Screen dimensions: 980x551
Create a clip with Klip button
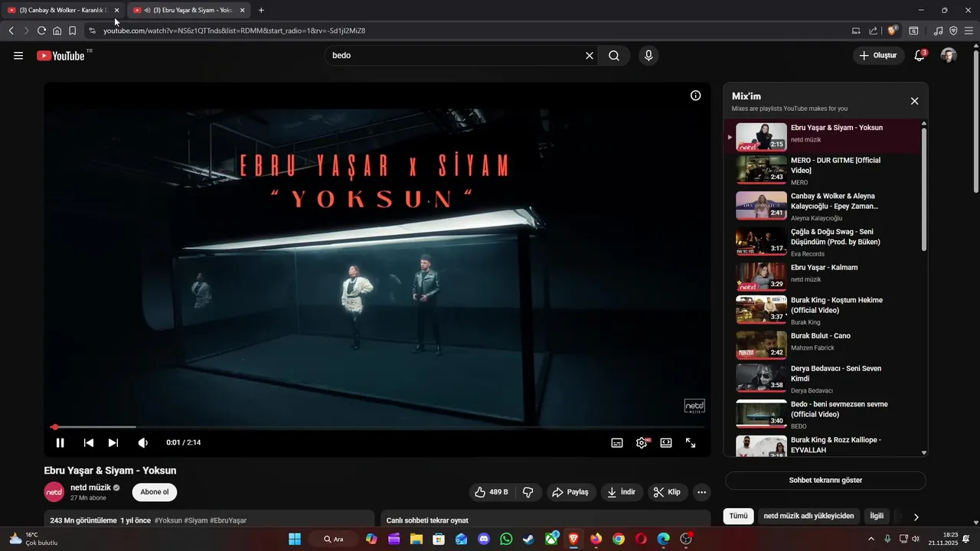668,492
